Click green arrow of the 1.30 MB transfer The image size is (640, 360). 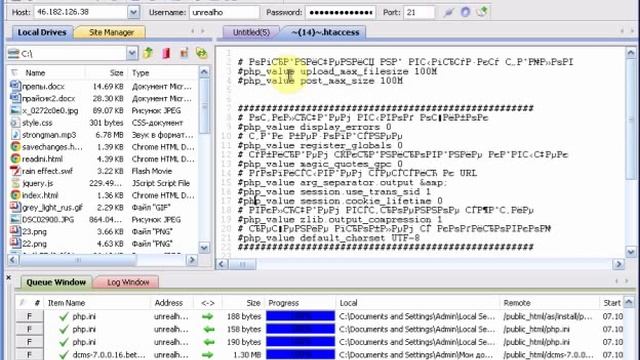(209, 355)
